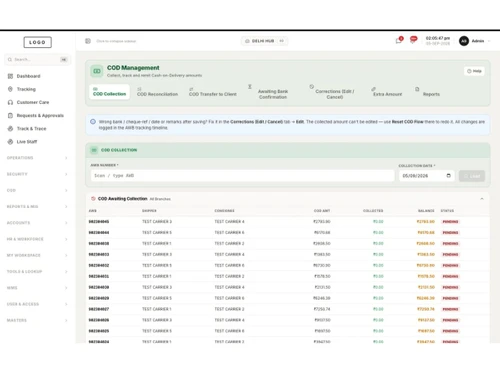Click the AWB number scan input field

tap(242, 176)
